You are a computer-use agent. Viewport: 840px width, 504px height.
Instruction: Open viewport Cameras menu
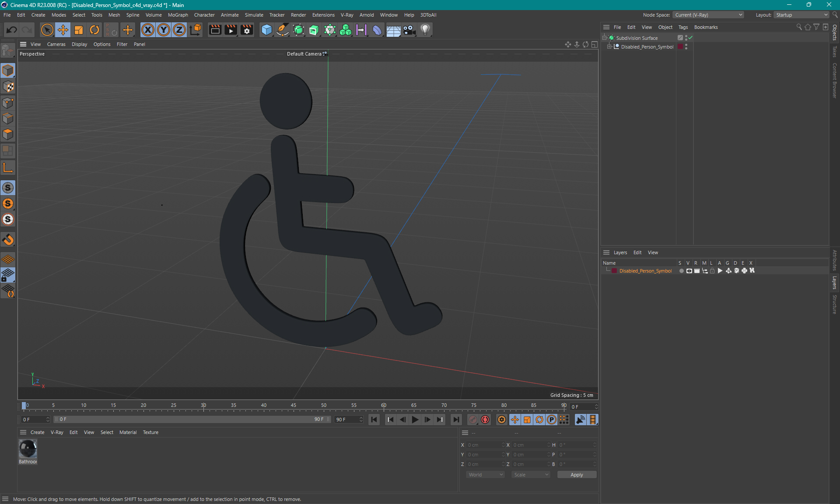[56, 44]
